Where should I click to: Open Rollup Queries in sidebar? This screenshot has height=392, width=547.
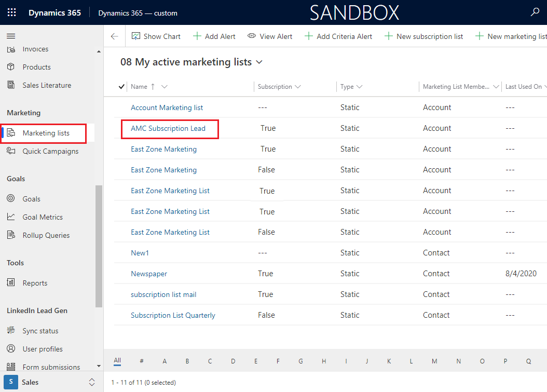[46, 235]
